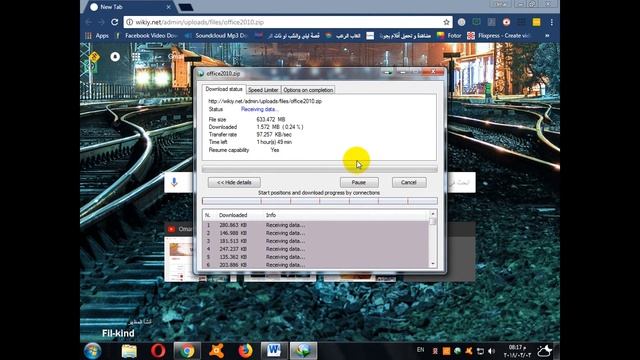
Task: Open the system clock showing 08:17
Action: pyautogui.click(x=517, y=351)
